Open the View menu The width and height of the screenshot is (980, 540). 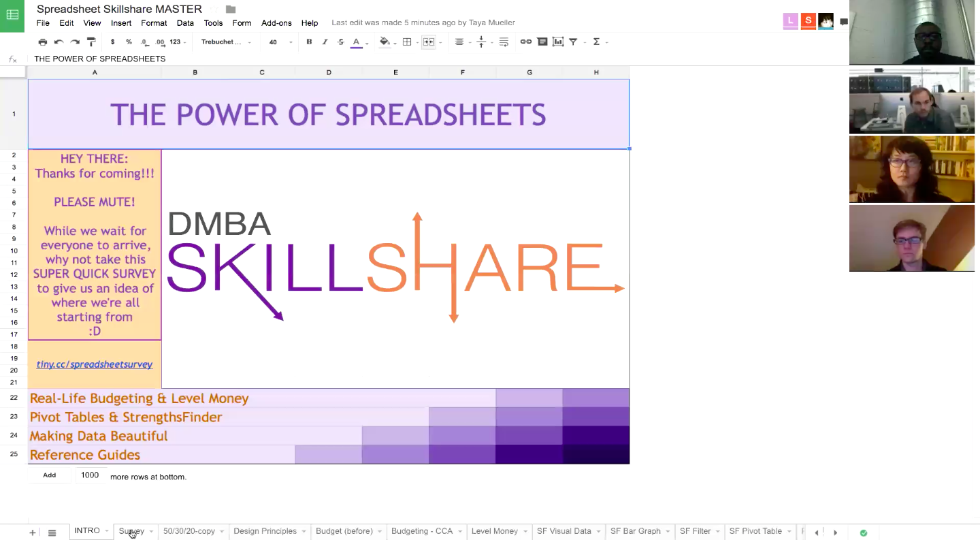pyautogui.click(x=92, y=23)
